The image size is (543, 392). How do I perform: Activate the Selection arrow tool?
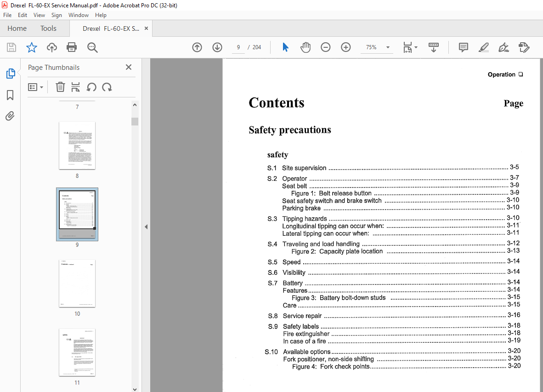point(285,47)
